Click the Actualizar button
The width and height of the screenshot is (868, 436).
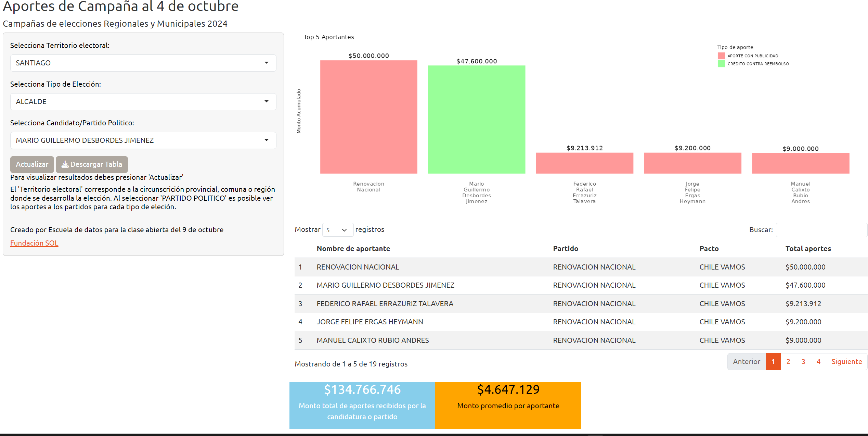click(32, 164)
